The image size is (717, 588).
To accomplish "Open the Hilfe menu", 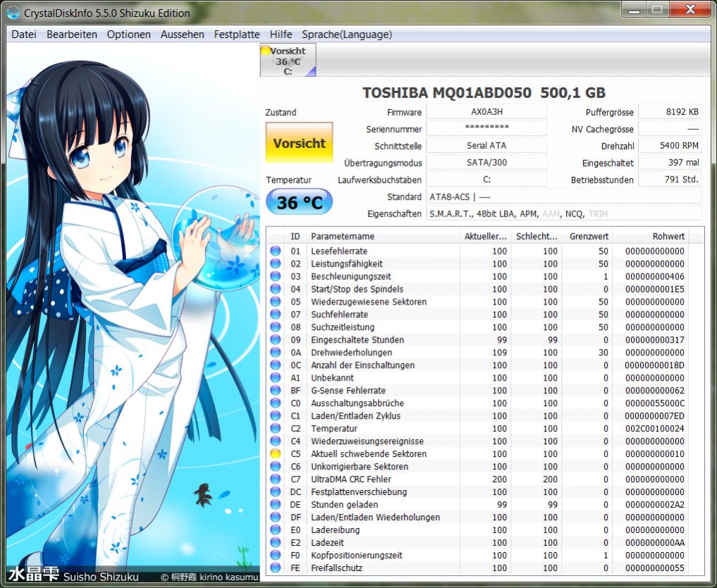I will coord(281,35).
